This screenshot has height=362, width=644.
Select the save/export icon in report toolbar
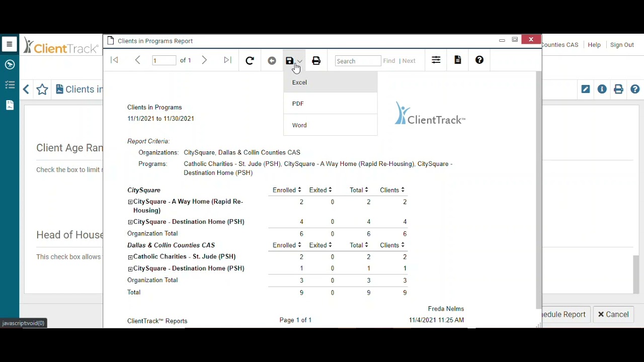coord(290,60)
